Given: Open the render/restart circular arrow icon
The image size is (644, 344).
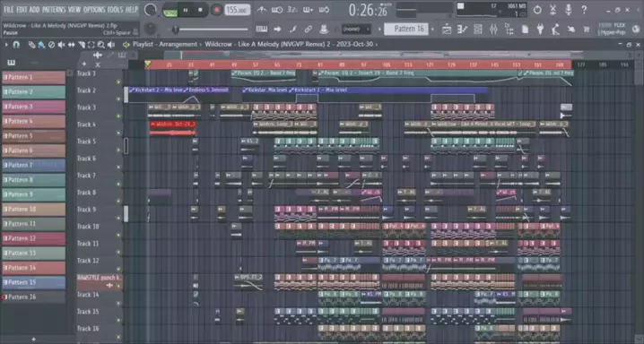Looking at the screenshot, I should (537, 10).
